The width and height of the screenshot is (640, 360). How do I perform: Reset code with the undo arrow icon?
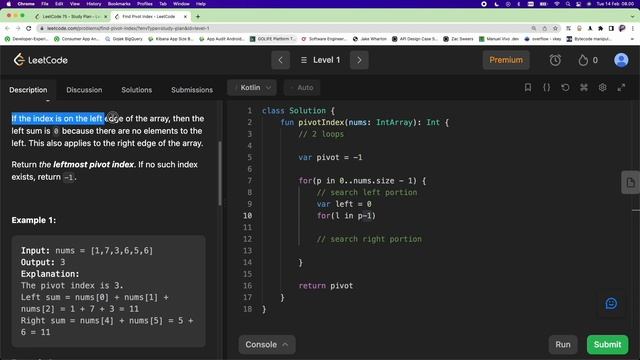[565, 87]
